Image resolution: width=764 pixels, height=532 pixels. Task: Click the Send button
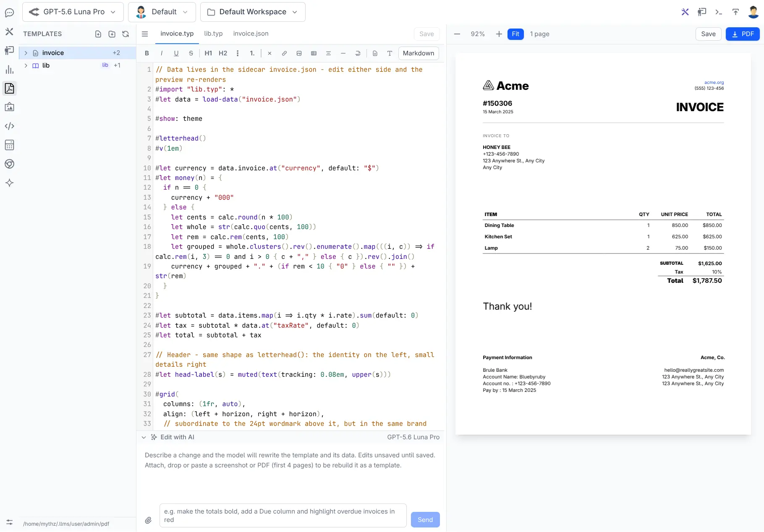click(x=425, y=520)
